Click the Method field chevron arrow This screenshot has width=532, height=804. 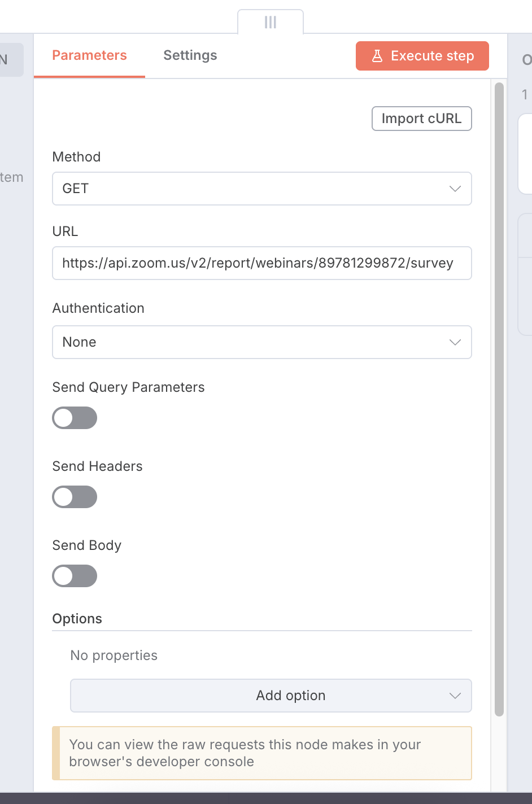(x=455, y=189)
